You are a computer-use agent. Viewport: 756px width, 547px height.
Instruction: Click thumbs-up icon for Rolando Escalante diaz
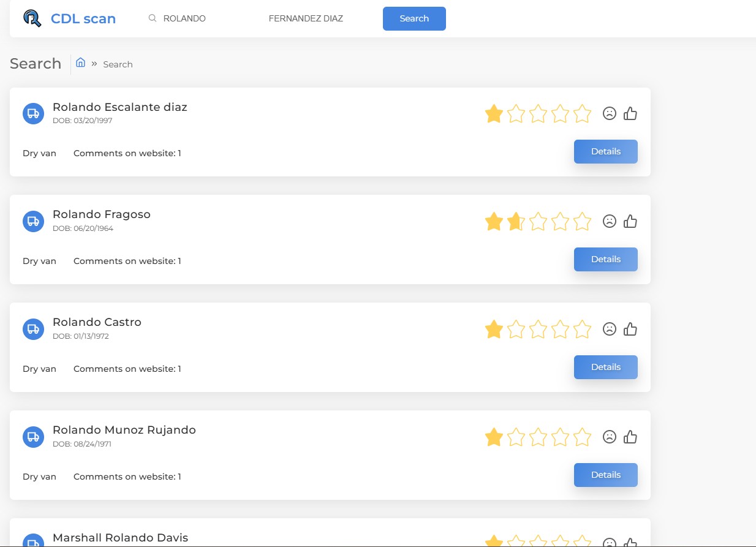[630, 113]
